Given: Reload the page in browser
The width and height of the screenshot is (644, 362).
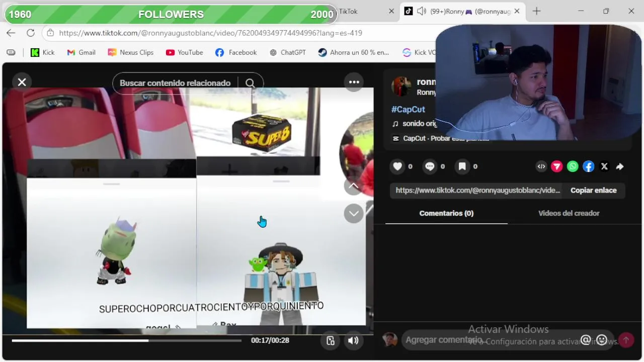Looking at the screenshot, I should (x=31, y=33).
